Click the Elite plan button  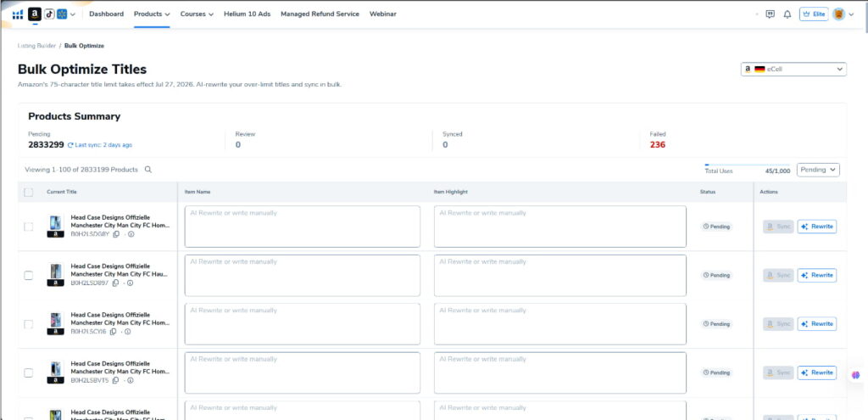(x=814, y=14)
